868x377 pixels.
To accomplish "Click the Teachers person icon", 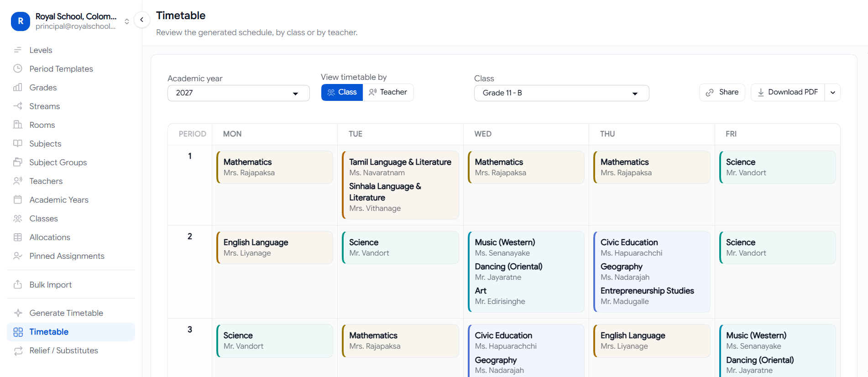I will (x=18, y=181).
